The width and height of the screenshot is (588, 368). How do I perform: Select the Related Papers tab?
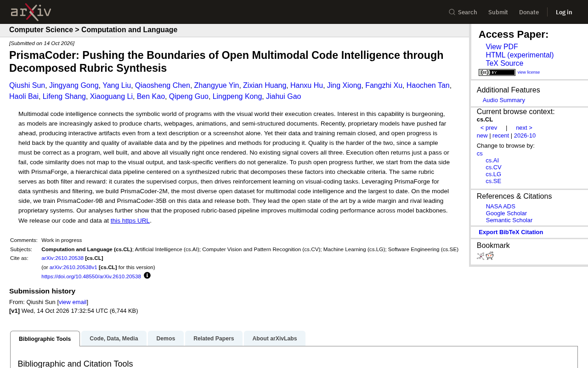tap(214, 339)
